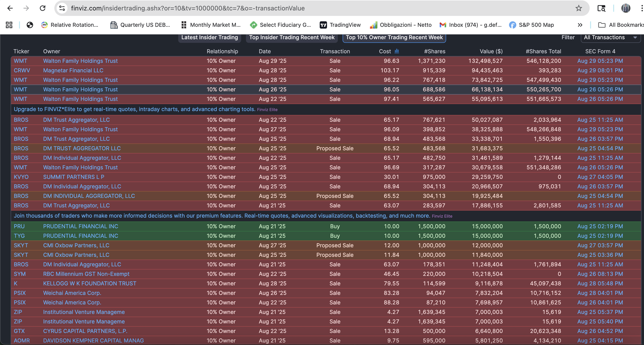
Task: Sort by the #Shares Total column header
Action: (543, 51)
